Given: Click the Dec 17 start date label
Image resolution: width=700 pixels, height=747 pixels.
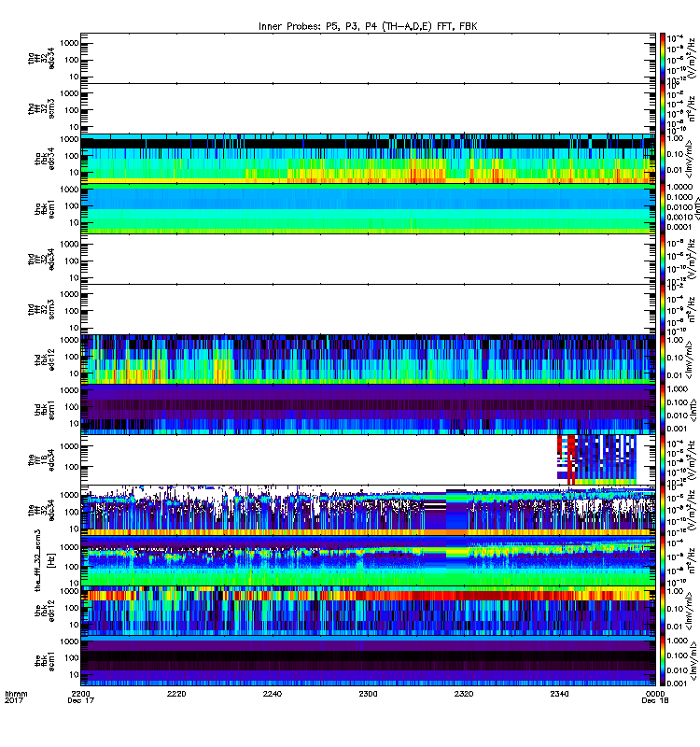Looking at the screenshot, I should tap(81, 700).
